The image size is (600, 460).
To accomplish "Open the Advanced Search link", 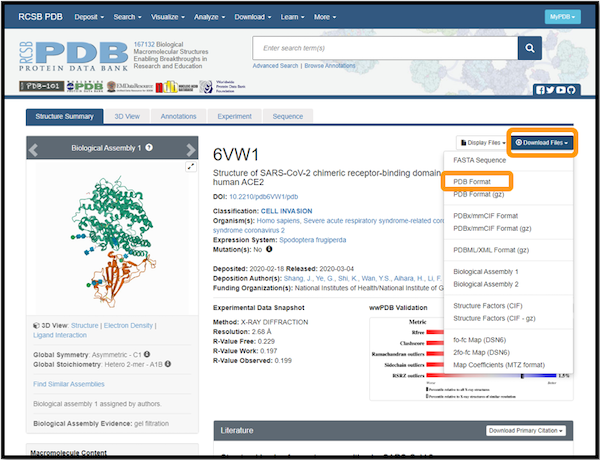I will pyautogui.click(x=275, y=66).
